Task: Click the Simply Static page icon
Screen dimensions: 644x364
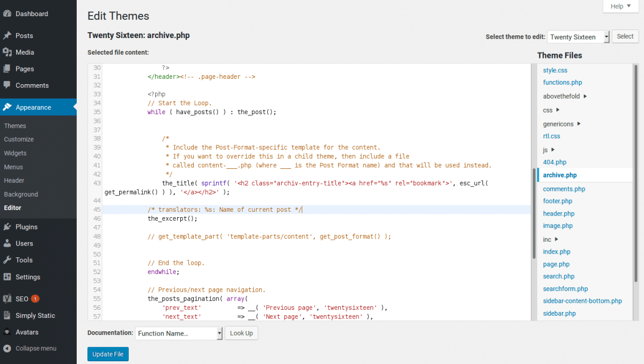Action: pyautogui.click(x=8, y=316)
